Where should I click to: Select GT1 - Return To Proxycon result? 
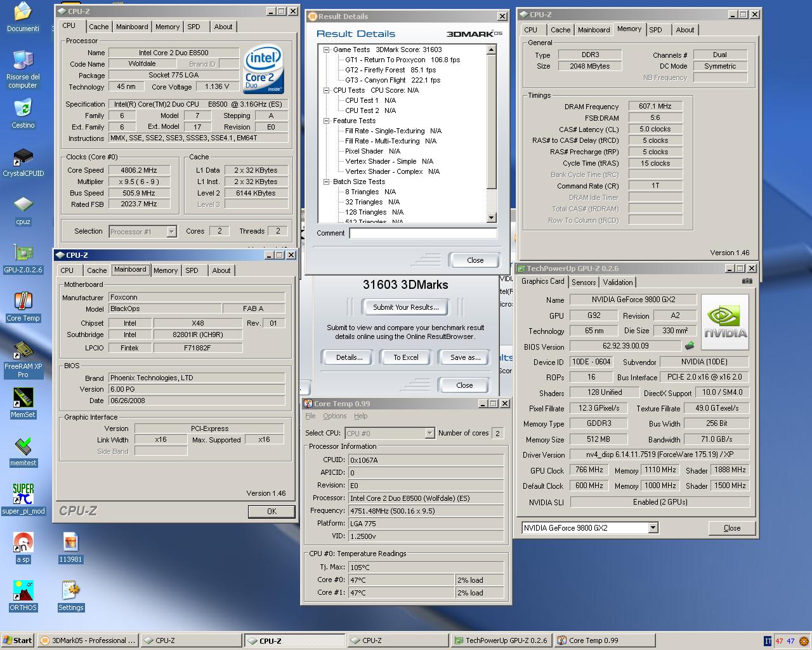[x=403, y=60]
